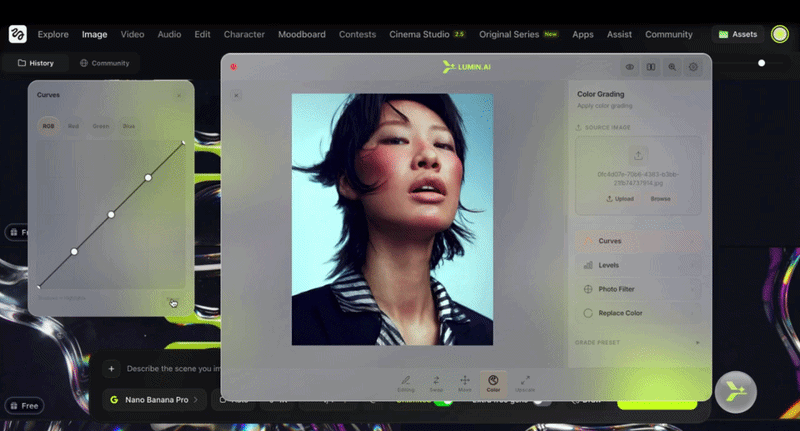Click the Lumin.AI logo in window header

pos(467,67)
